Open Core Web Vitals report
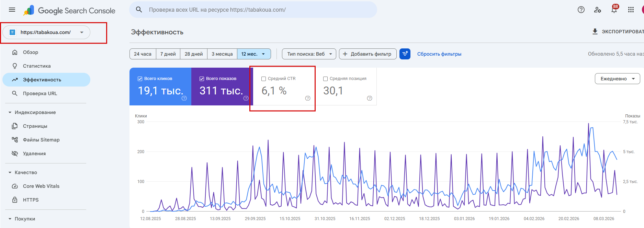The height and width of the screenshot is (228, 644). pos(46,186)
